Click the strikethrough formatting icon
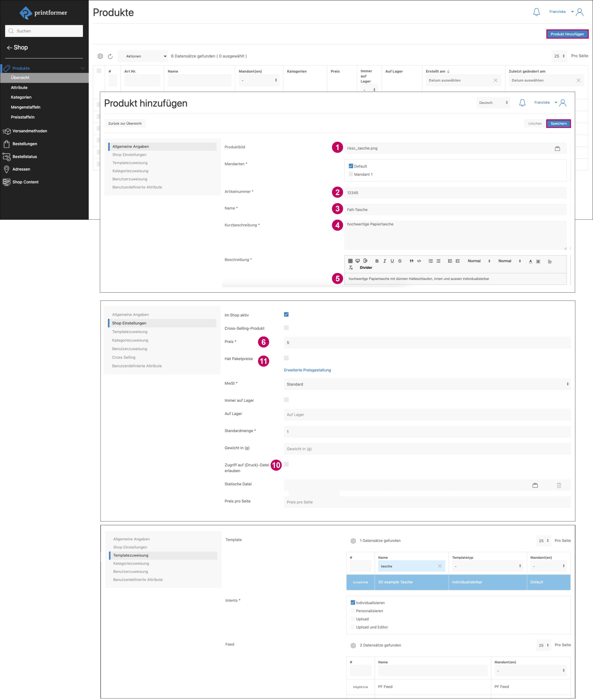 click(400, 261)
